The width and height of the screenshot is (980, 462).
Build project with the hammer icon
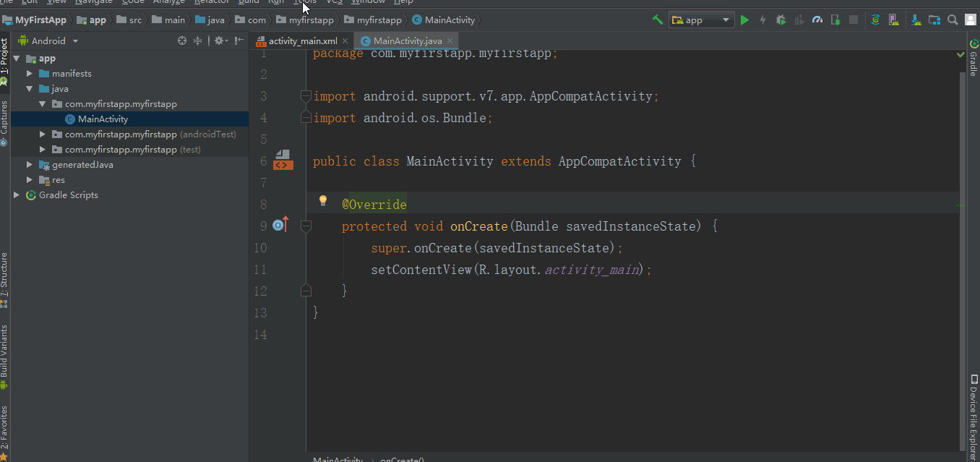coord(657,20)
